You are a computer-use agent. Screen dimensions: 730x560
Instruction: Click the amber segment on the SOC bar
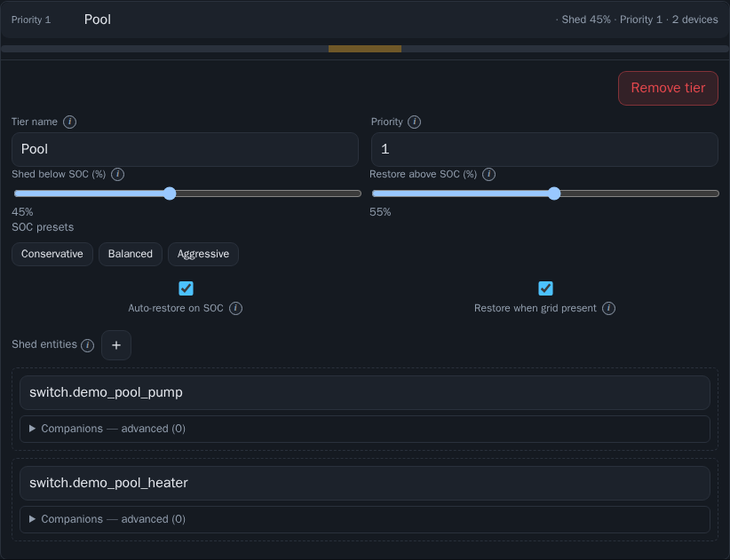(x=365, y=49)
